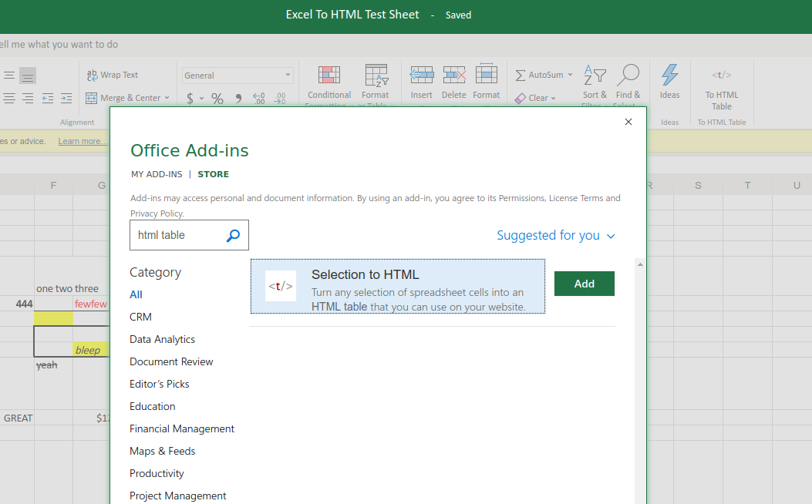The image size is (812, 504).
Task: Select the Data Analytics category
Action: click(x=162, y=339)
